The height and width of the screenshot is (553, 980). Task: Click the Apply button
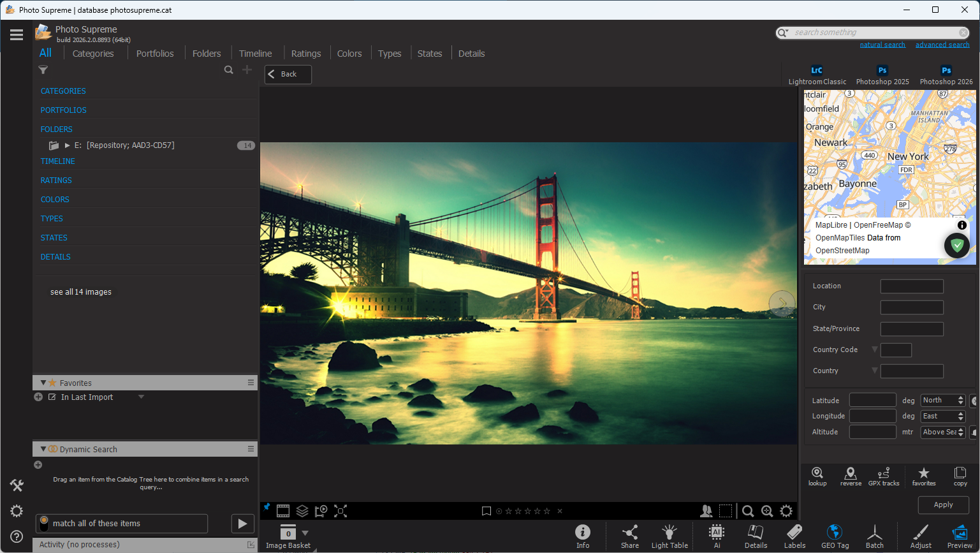(943, 505)
